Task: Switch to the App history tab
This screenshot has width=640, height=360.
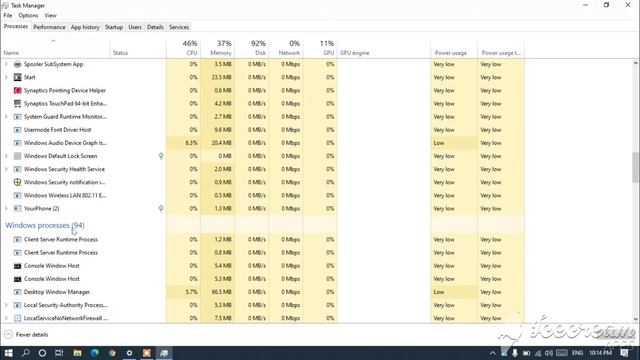Action: (85, 27)
